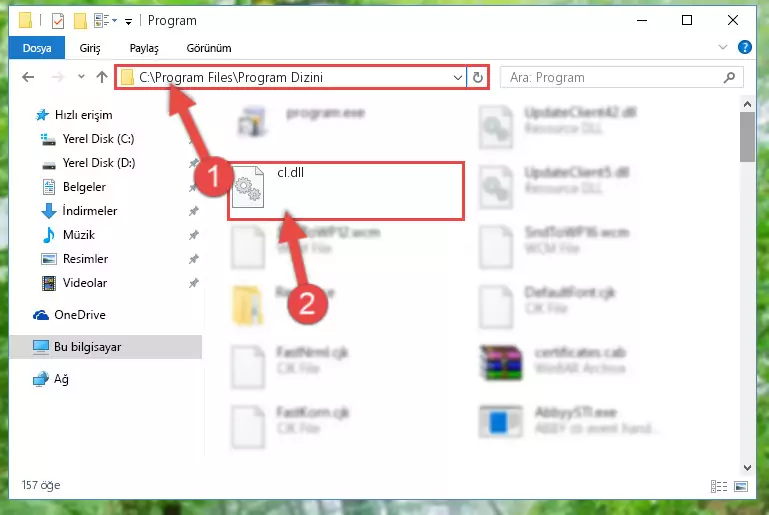This screenshot has width=769, height=515.
Task: Select the program.exe file icon
Action: coord(252,121)
